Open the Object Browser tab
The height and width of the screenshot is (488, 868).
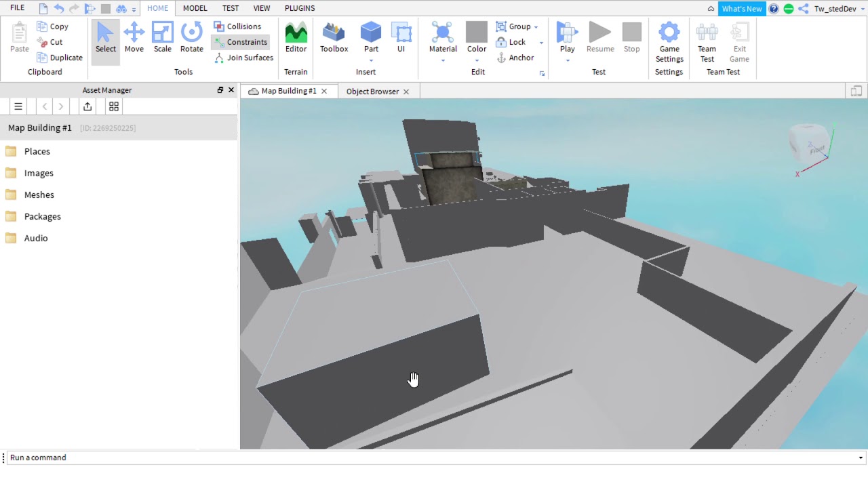click(x=372, y=91)
